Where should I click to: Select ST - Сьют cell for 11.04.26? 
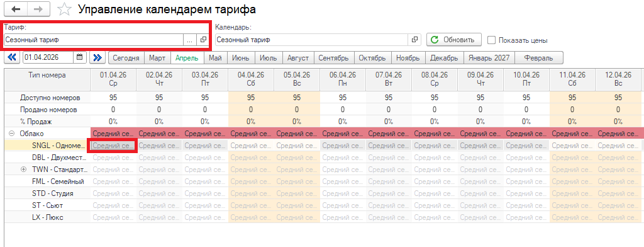[572, 205]
